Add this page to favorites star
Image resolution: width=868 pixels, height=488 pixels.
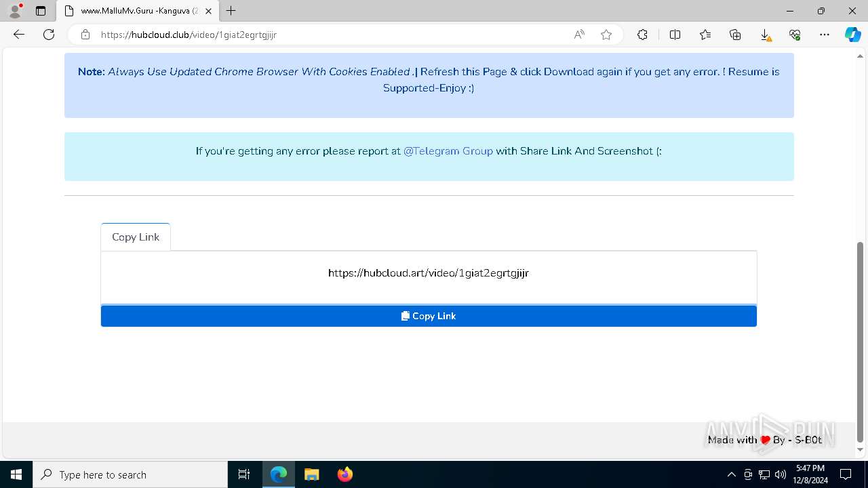click(606, 35)
